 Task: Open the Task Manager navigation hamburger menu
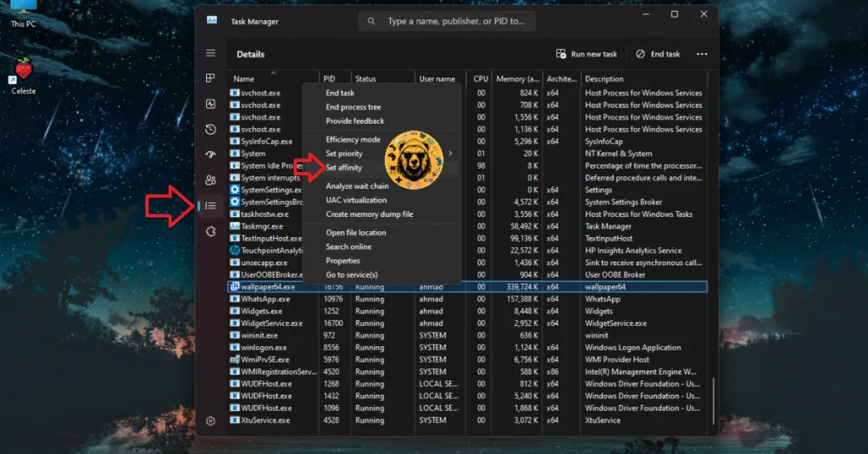(x=210, y=53)
